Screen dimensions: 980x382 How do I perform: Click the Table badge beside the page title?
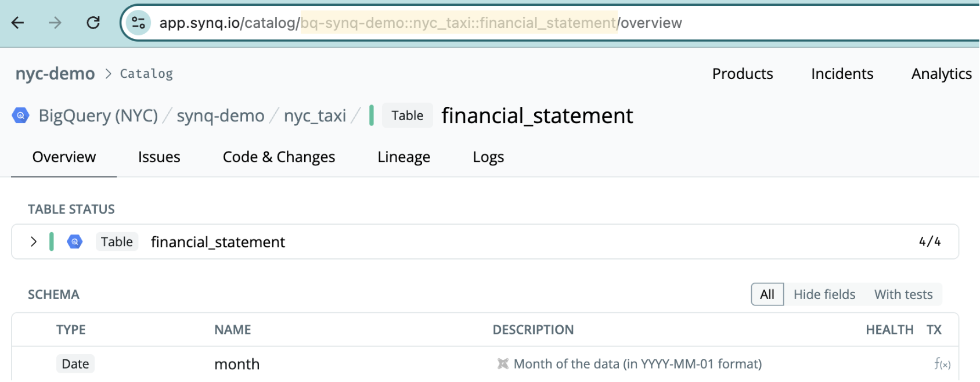[407, 116]
